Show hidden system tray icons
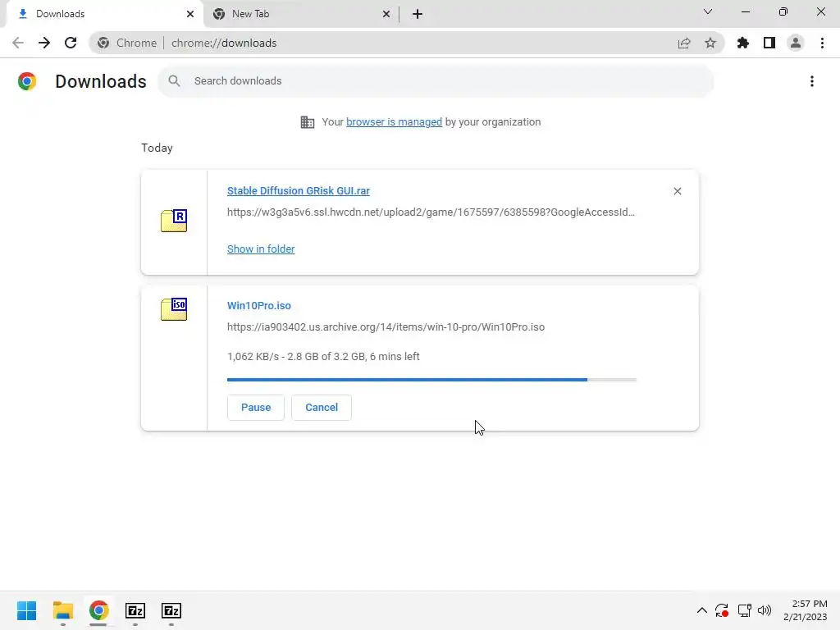This screenshot has height=630, width=840. coord(702,610)
